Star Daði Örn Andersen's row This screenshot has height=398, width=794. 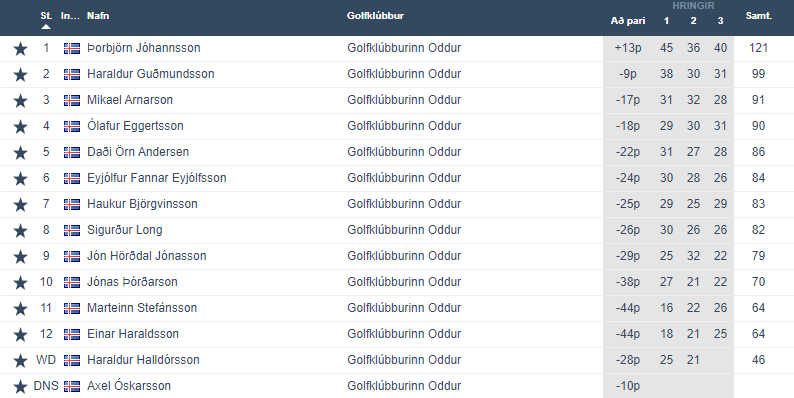point(20,152)
